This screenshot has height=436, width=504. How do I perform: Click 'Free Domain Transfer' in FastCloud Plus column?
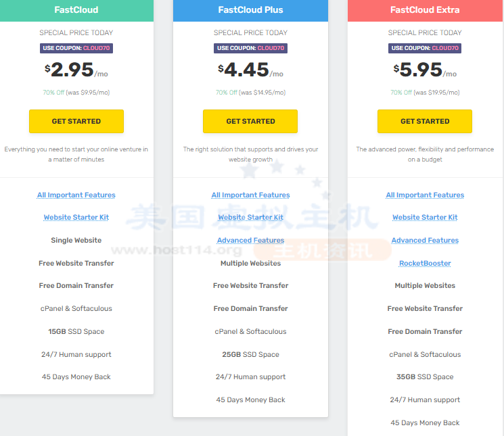click(250, 308)
